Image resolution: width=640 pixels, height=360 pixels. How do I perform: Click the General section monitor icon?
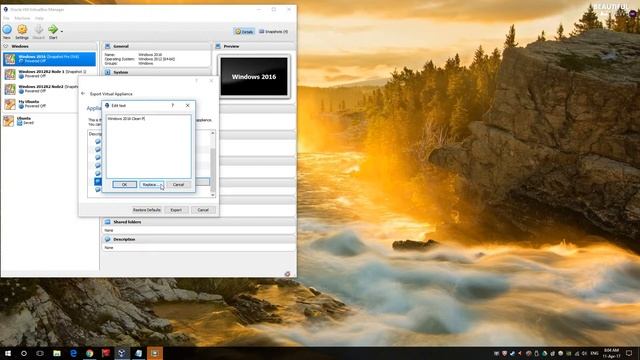coord(108,46)
